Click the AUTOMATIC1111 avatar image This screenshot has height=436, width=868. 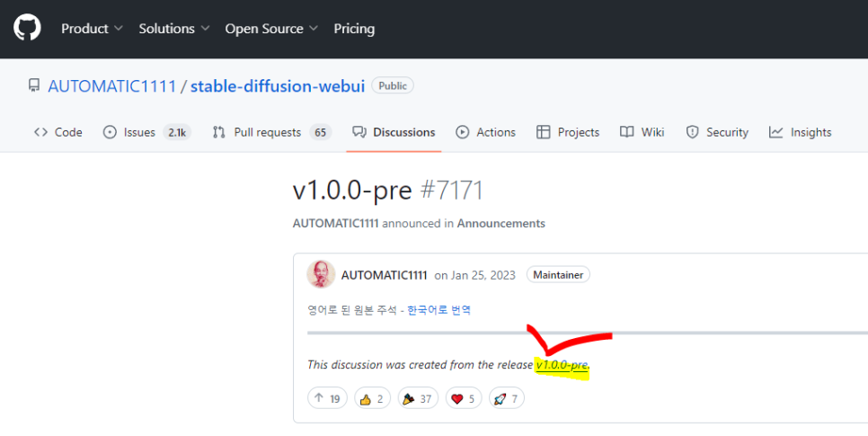point(321,274)
